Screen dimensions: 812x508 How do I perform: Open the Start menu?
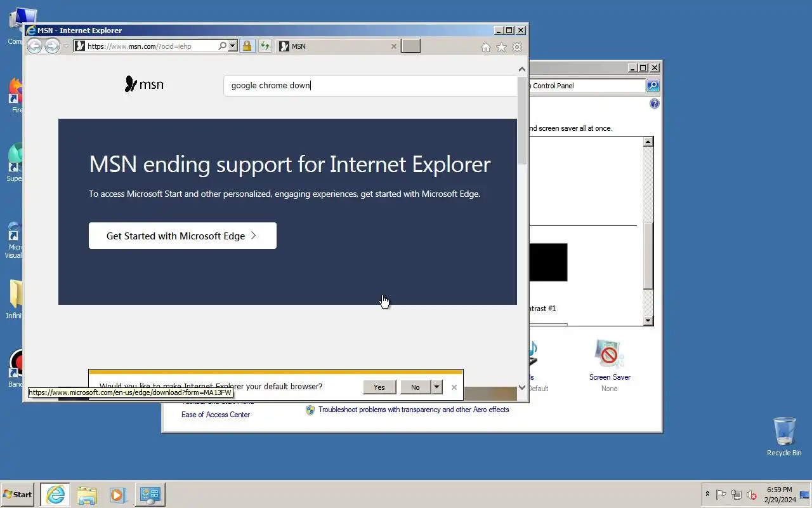[17, 494]
